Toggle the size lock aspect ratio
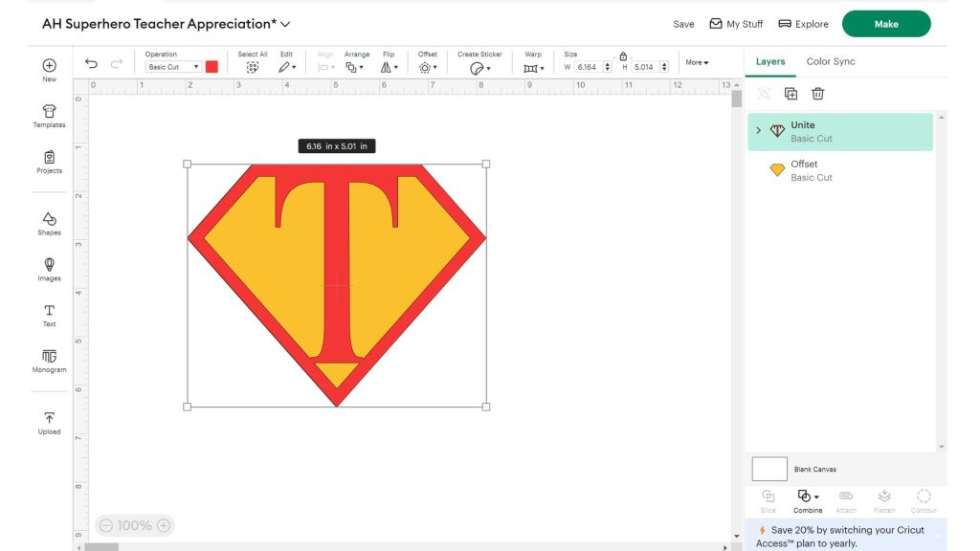Image resolution: width=980 pixels, height=551 pixels. click(x=623, y=55)
